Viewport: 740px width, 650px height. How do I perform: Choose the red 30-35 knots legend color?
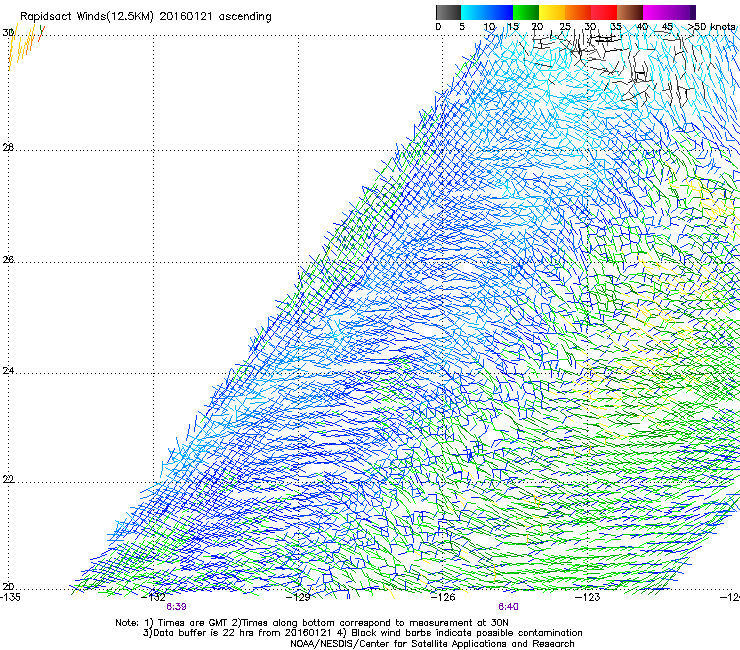pos(604,12)
